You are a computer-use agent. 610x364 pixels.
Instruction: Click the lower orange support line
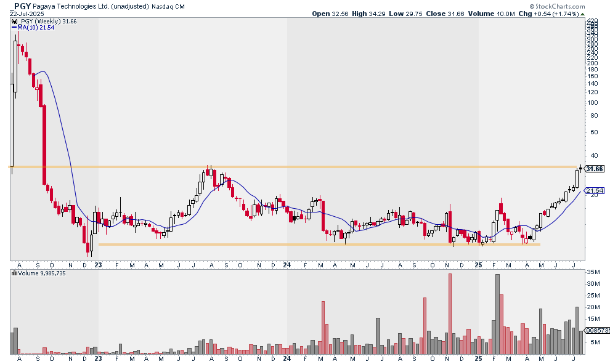coord(319,245)
